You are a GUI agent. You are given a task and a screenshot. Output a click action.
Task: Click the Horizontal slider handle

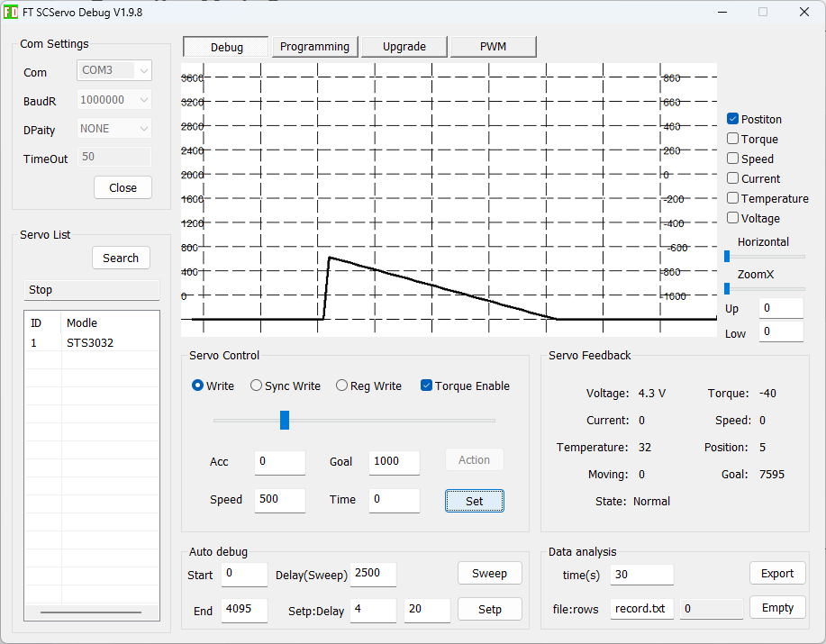coord(727,257)
